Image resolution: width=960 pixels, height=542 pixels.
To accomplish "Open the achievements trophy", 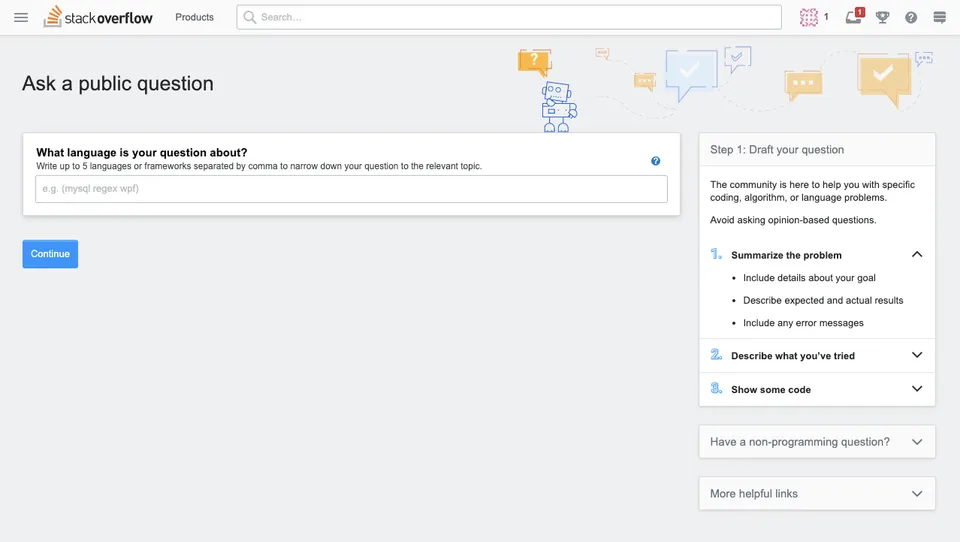I will (882, 17).
